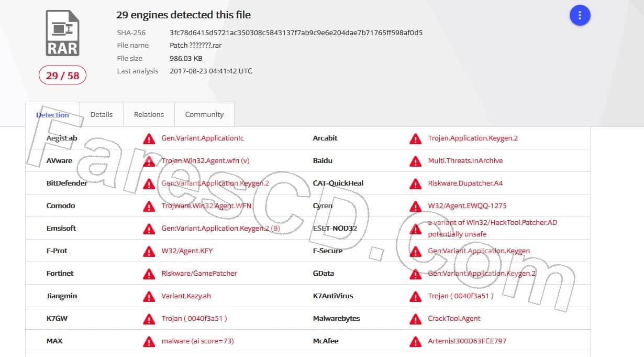Screen dimensions: 644x357
Task: Select the SHA-256 hash value
Action: [296, 33]
